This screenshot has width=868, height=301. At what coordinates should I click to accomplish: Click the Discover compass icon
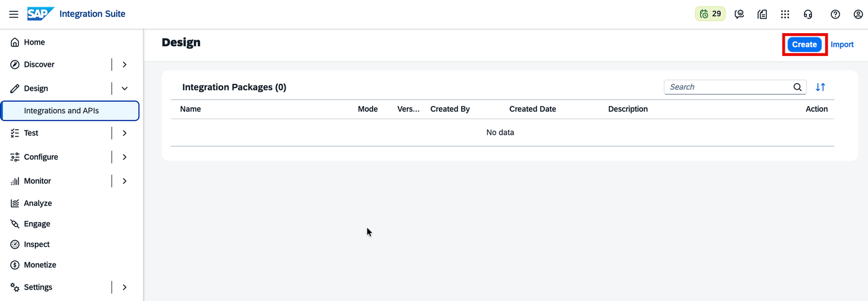pos(15,64)
